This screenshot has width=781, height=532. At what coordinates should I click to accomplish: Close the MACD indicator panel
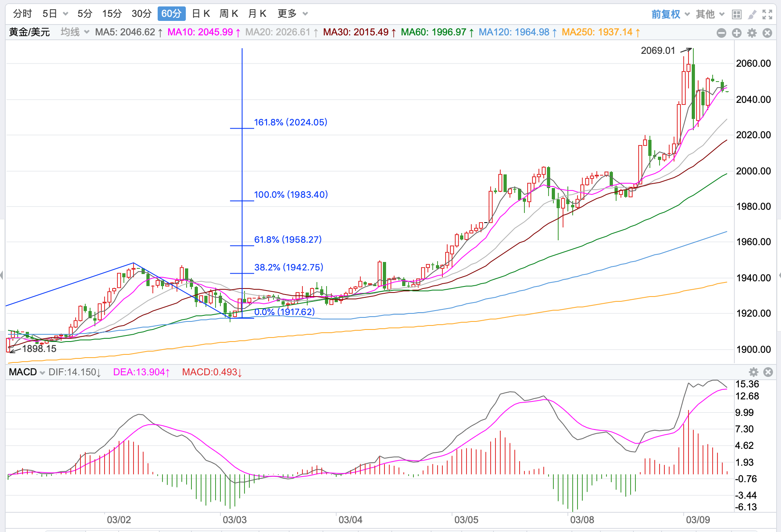(x=768, y=372)
